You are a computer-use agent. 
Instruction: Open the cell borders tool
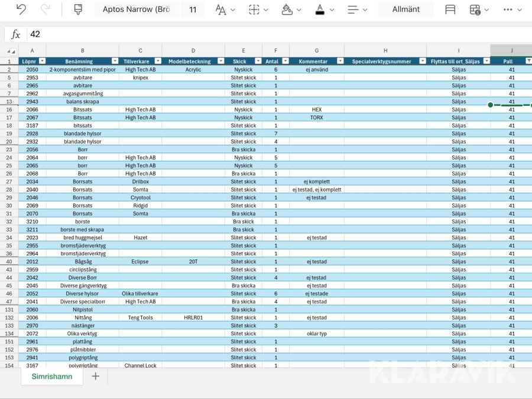(258, 9)
